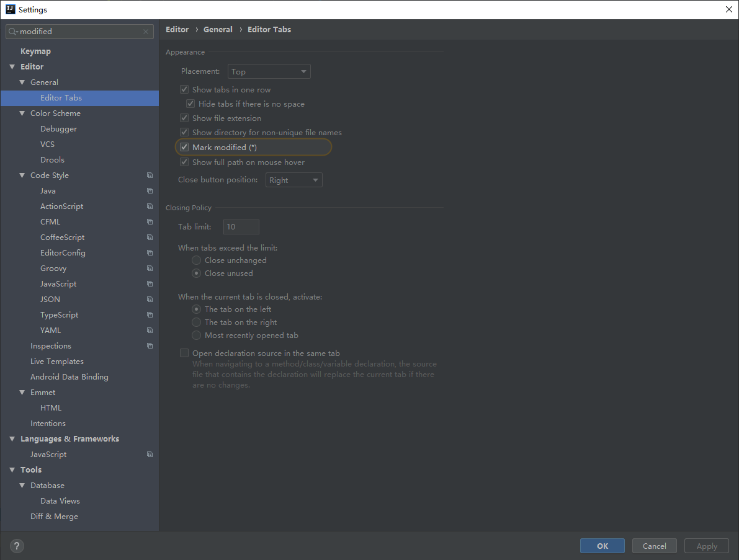Select the Close unchanged radio button
739x560 pixels.
[197, 260]
